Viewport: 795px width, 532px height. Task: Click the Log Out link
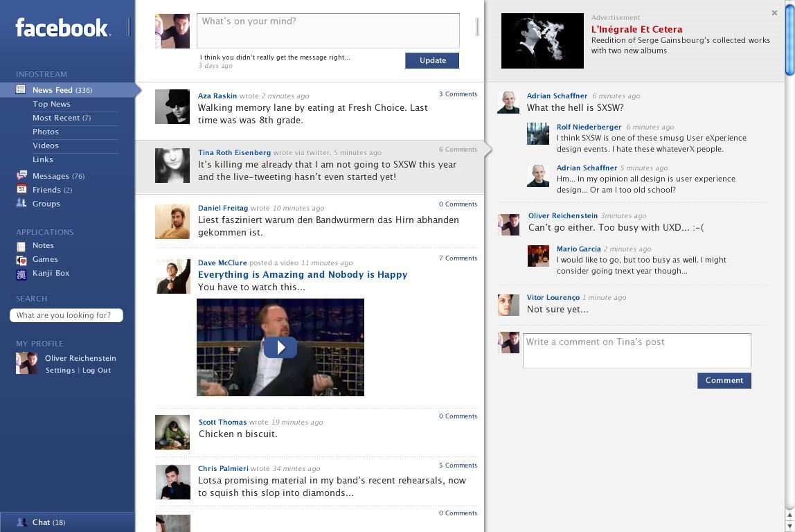(x=96, y=370)
